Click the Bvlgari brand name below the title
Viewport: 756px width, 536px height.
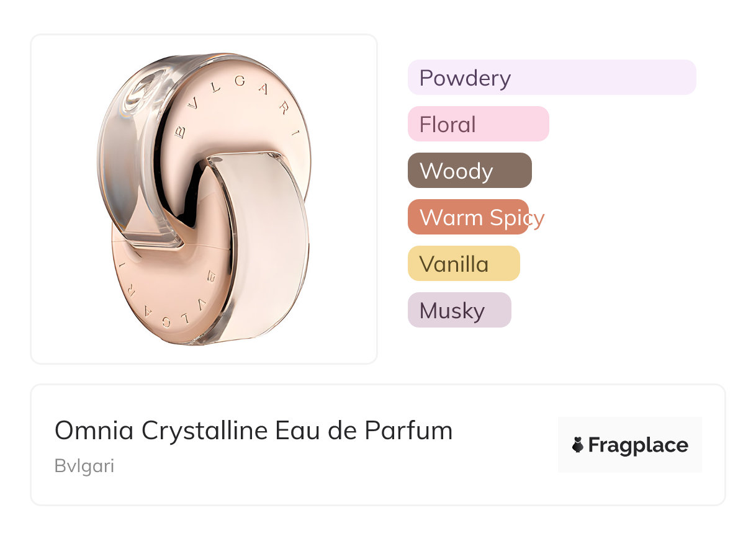click(x=84, y=466)
